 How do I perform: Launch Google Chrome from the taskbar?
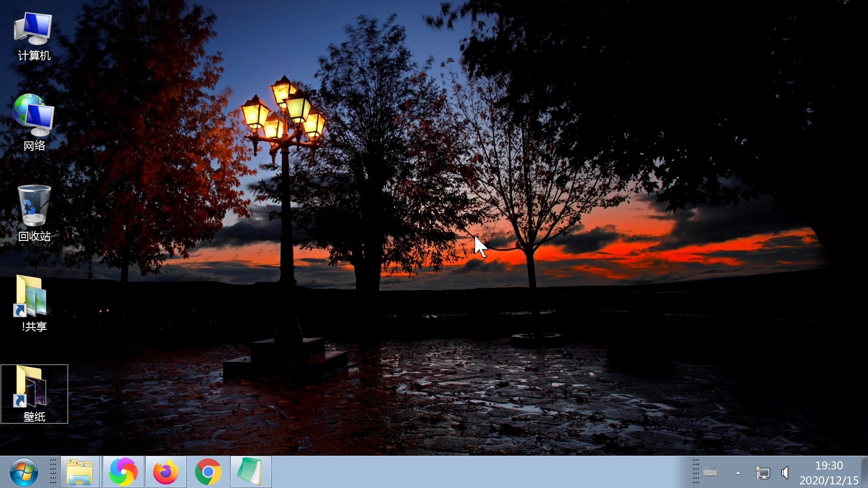point(208,472)
